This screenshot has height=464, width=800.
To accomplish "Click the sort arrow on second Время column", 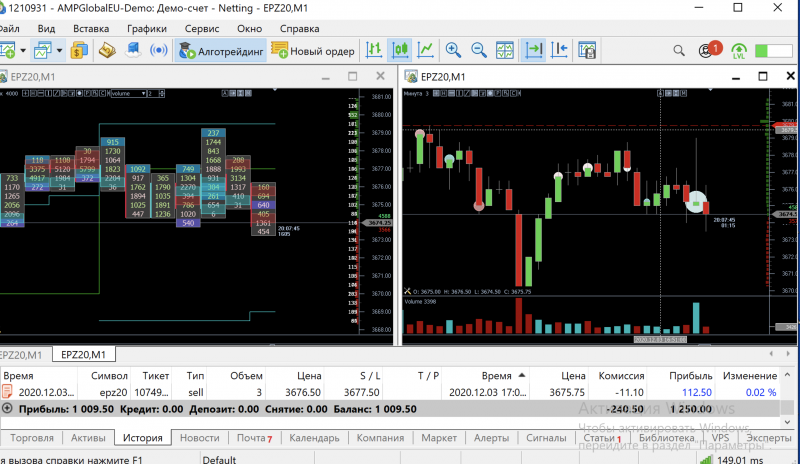I will (x=521, y=375).
